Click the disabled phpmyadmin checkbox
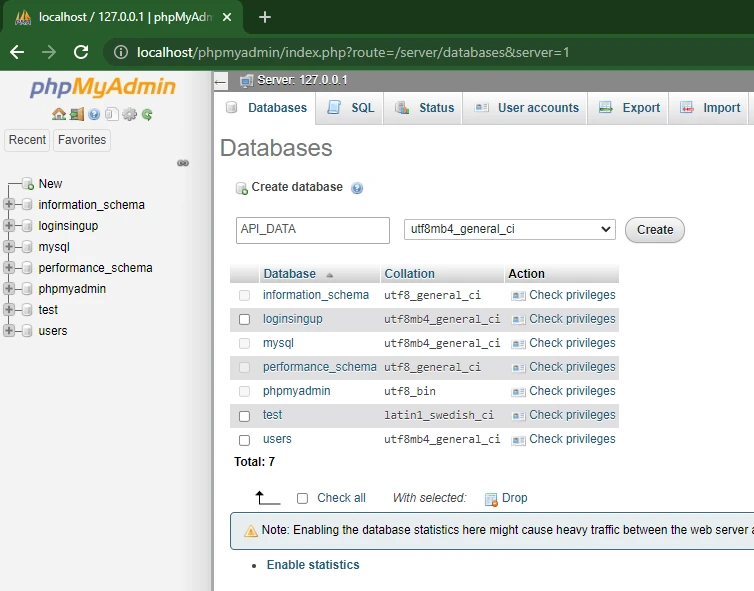The width and height of the screenshot is (754, 591). (x=244, y=391)
